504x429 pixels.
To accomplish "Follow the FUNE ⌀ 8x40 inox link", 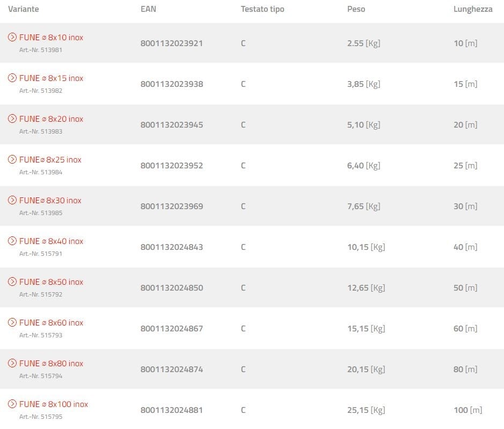I will [52, 241].
